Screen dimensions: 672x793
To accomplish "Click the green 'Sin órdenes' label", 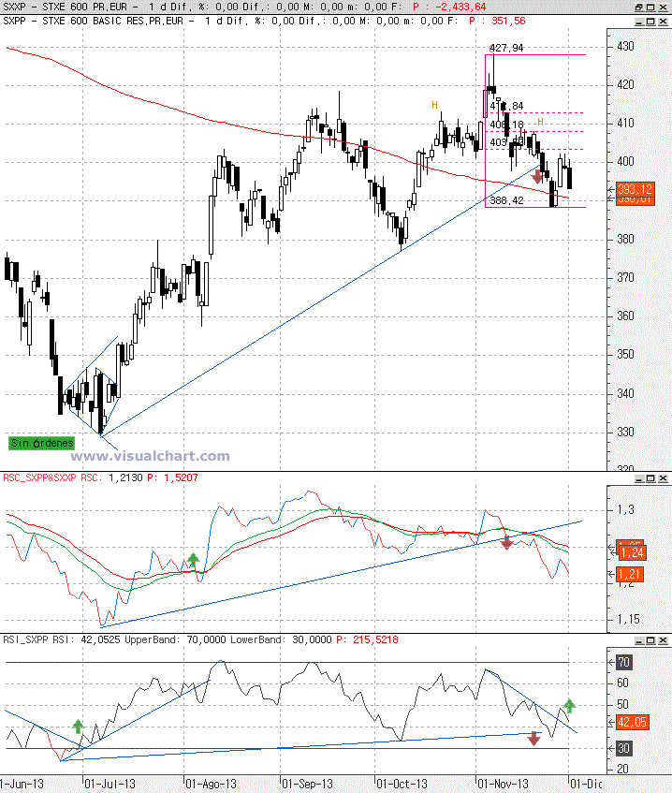I will pos(41,443).
